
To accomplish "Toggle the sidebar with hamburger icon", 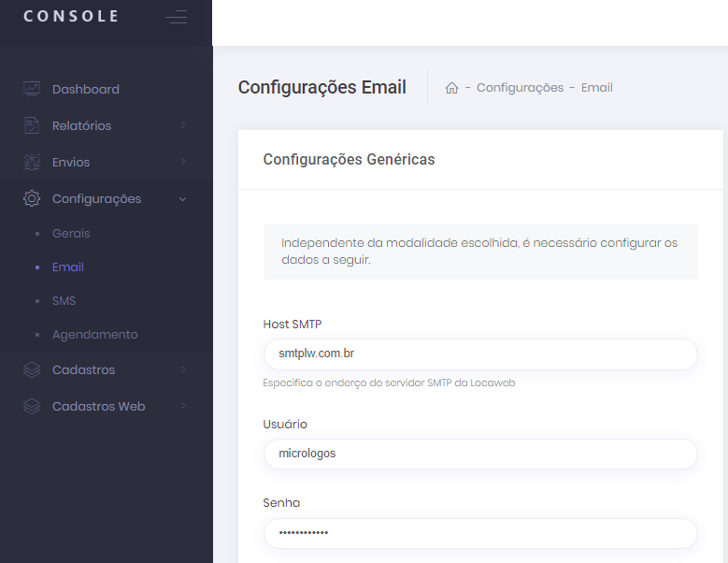I will pos(176,17).
